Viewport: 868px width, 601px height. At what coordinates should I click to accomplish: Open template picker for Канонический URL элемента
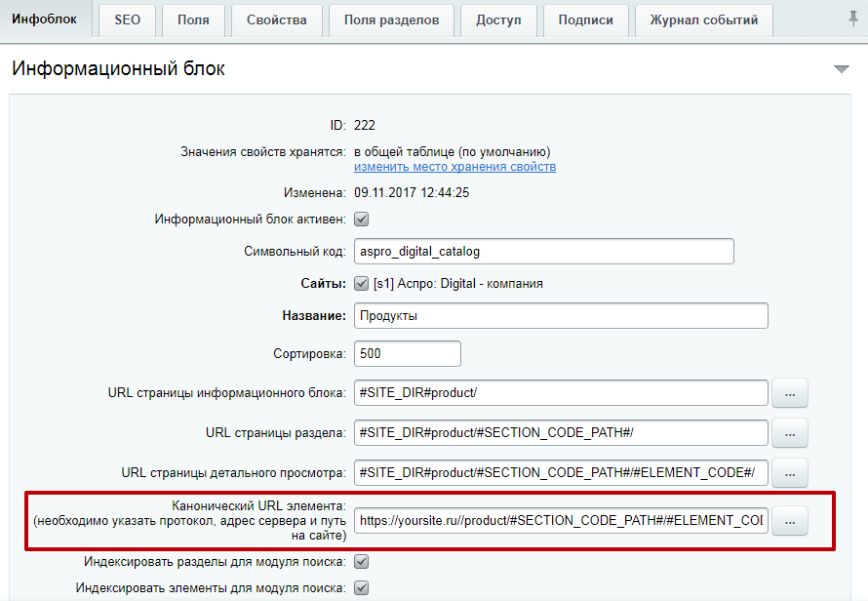pos(790,521)
